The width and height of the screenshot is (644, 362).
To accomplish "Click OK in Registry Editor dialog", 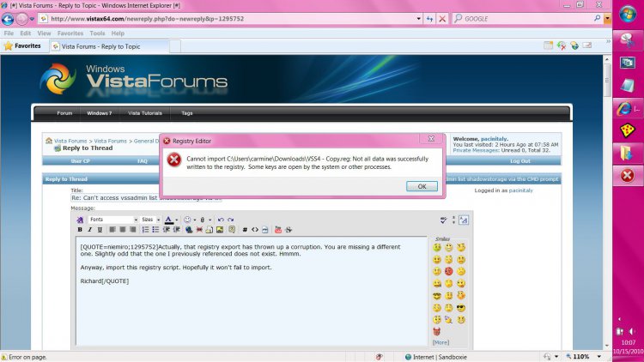I will [x=422, y=186].
